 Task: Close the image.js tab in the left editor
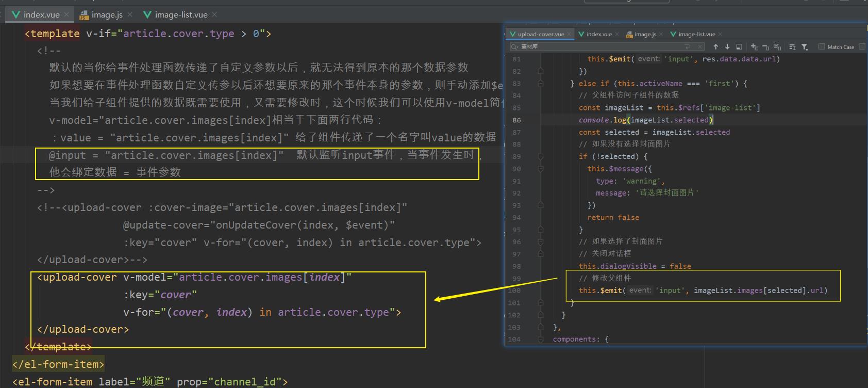coord(130,14)
